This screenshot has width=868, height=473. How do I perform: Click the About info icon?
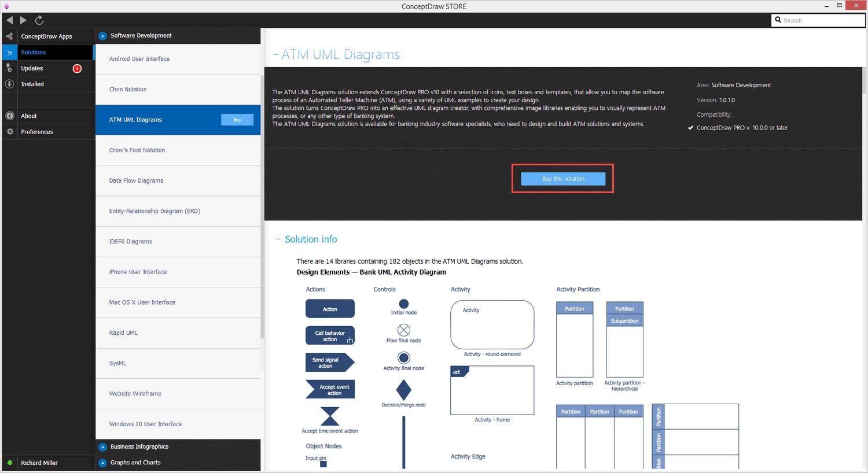tap(9, 116)
